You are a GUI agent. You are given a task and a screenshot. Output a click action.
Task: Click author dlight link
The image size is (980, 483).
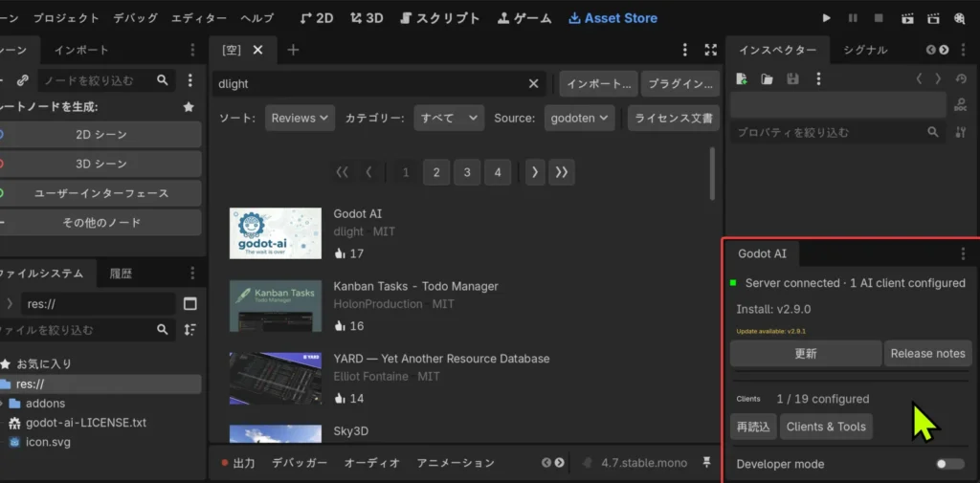pyautogui.click(x=348, y=231)
